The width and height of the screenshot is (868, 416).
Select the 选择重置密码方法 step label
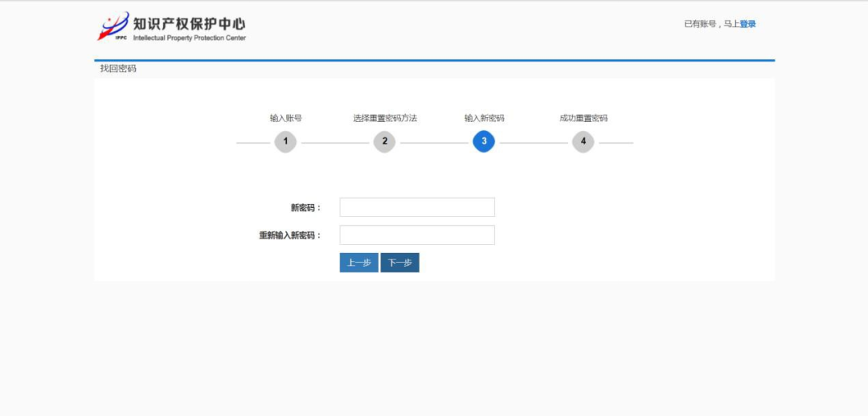click(385, 118)
